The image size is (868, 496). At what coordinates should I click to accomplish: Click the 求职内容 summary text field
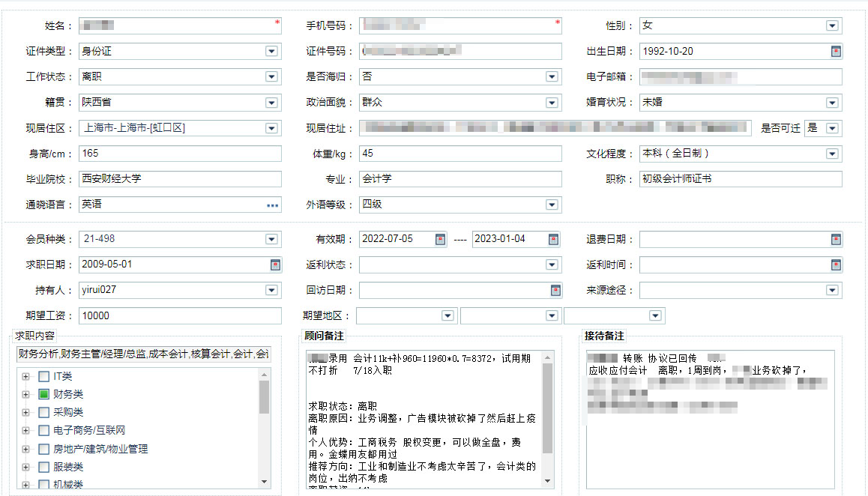[143, 354]
